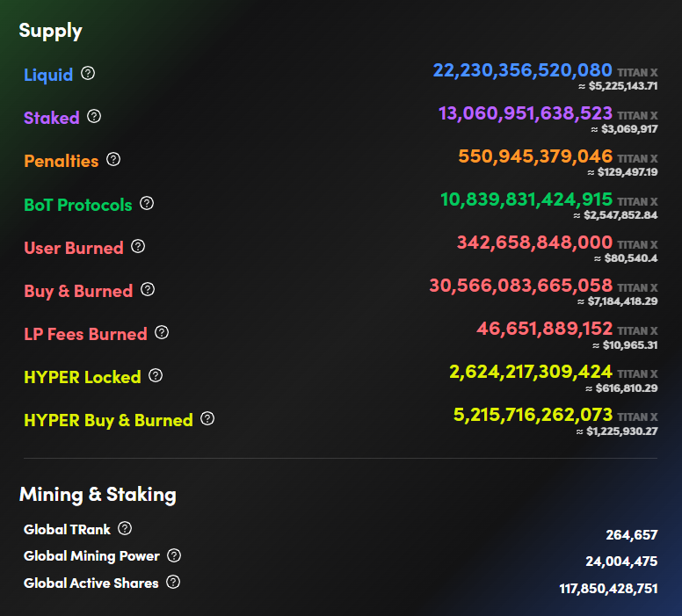Viewport: 682px width, 616px height.
Task: Select the Global Active Shares value 117,850,428,751
Action: point(608,589)
